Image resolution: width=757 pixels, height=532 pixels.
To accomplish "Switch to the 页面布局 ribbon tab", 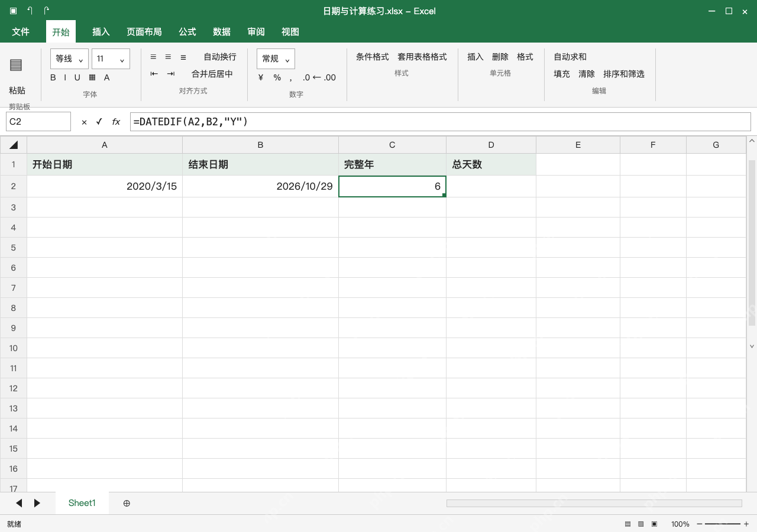I will 144,32.
